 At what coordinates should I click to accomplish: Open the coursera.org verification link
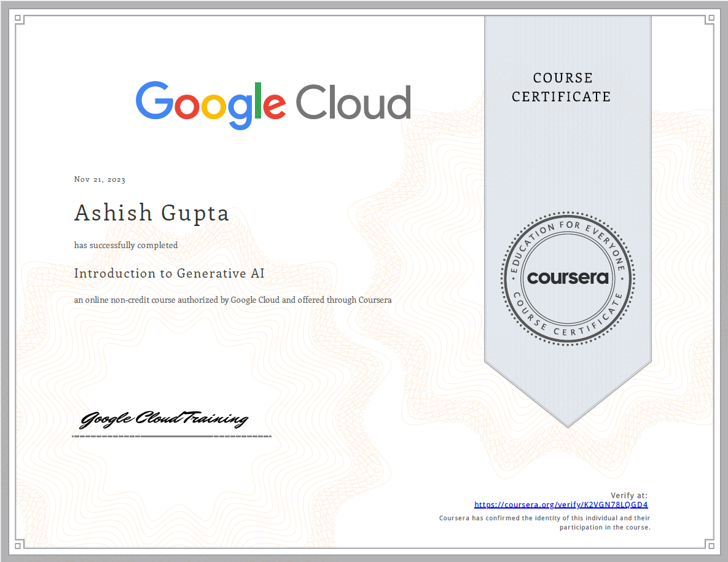pos(560,504)
